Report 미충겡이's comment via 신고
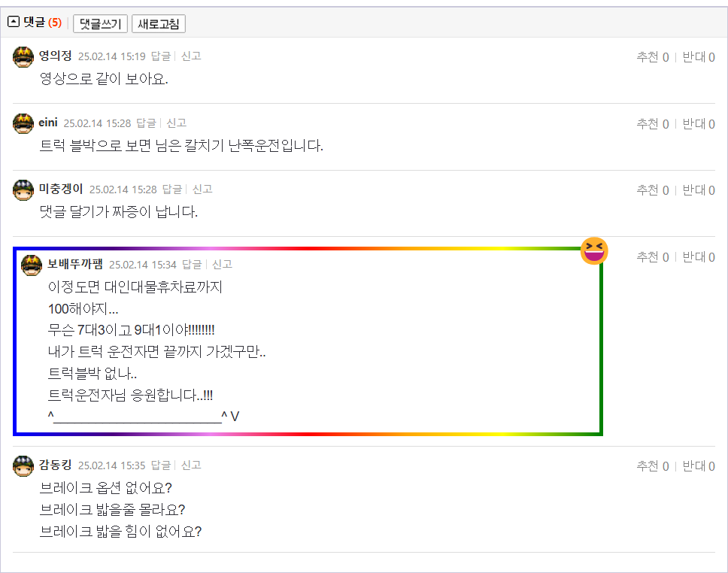This screenshot has width=728, height=573. pyautogui.click(x=202, y=189)
